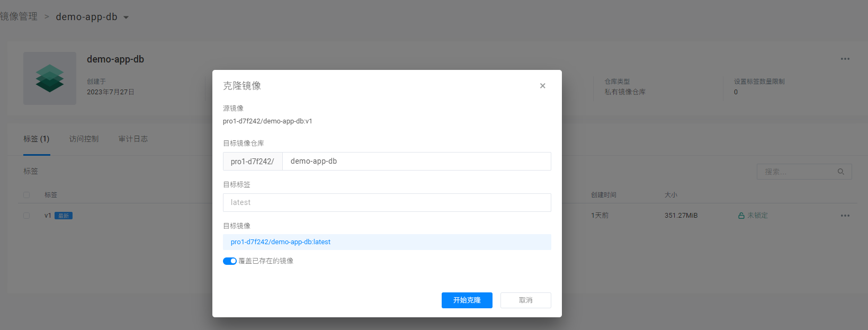
Task: Switch to the 标签 (1) tab
Action: pyautogui.click(x=36, y=139)
